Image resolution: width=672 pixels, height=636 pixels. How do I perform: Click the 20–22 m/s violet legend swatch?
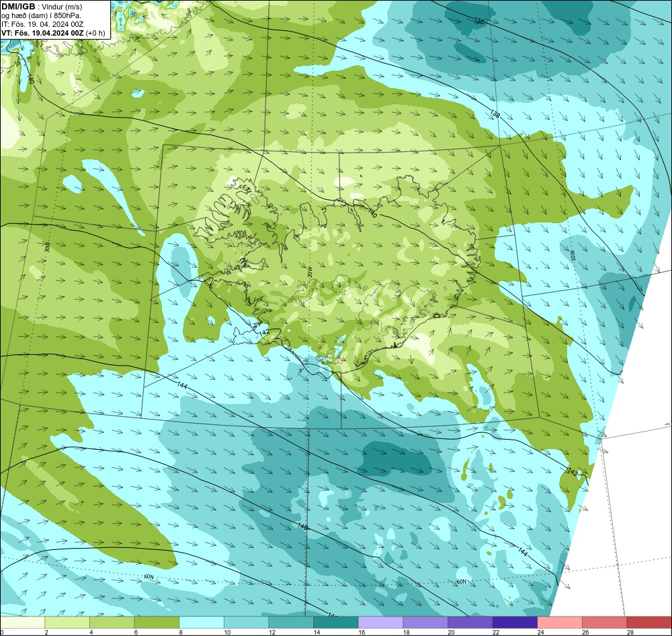tap(470, 623)
